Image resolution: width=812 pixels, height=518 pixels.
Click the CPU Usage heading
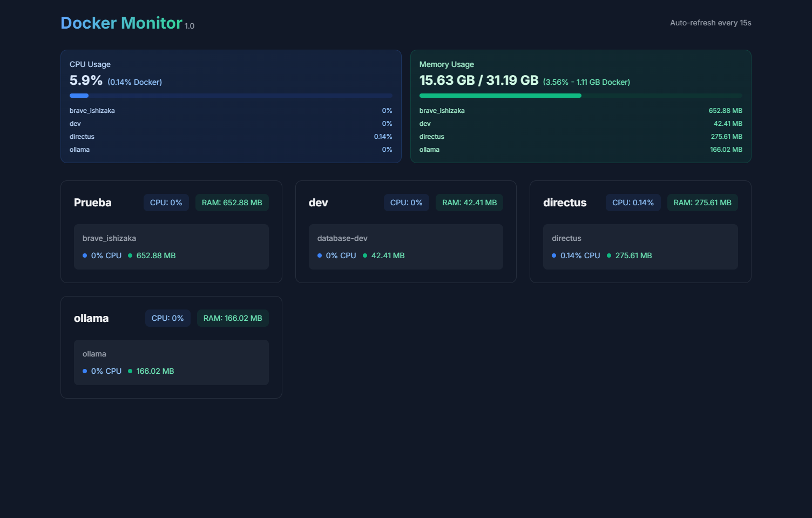[x=90, y=64]
